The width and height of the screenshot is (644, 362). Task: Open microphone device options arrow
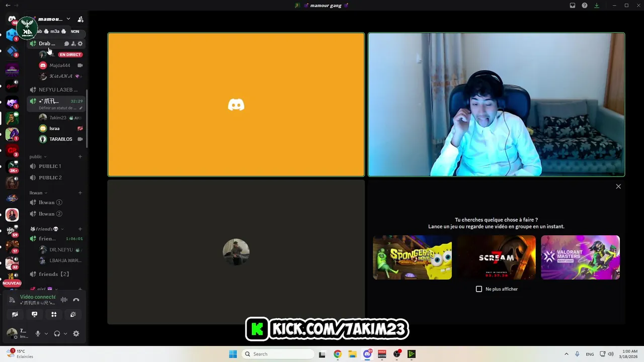pyautogui.click(x=46, y=333)
